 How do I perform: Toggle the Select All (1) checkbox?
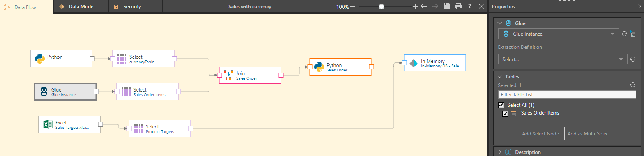coord(501,105)
